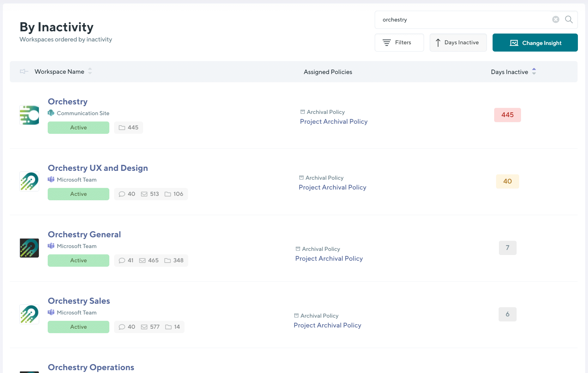Click Orchestry General logo thumbnail
This screenshot has height=373, width=588.
tap(29, 248)
